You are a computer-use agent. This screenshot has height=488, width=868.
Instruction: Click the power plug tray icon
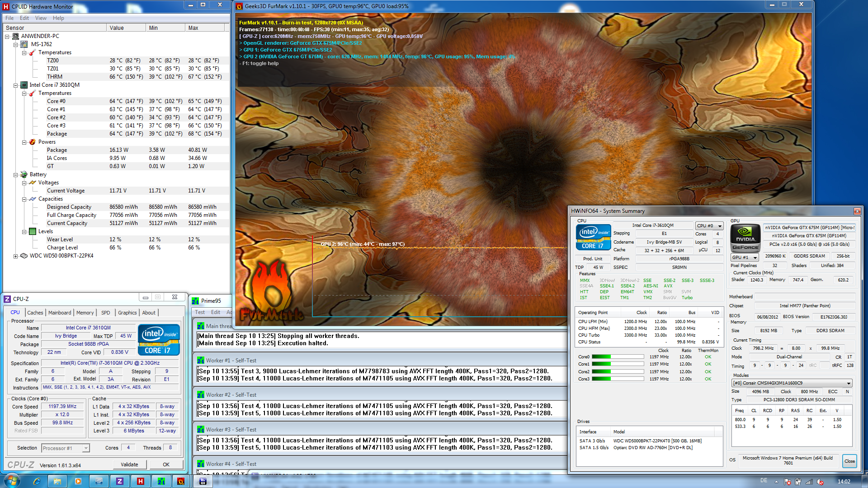[798, 482]
